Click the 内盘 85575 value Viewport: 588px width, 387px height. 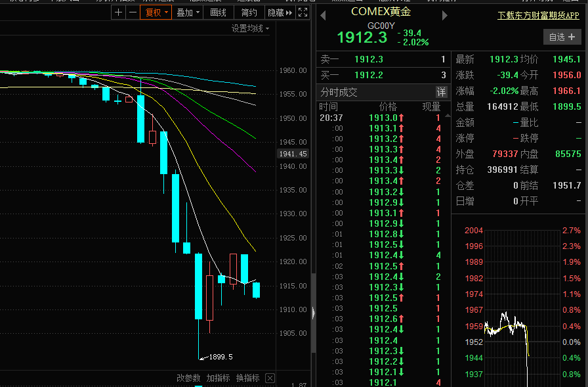[568, 154]
